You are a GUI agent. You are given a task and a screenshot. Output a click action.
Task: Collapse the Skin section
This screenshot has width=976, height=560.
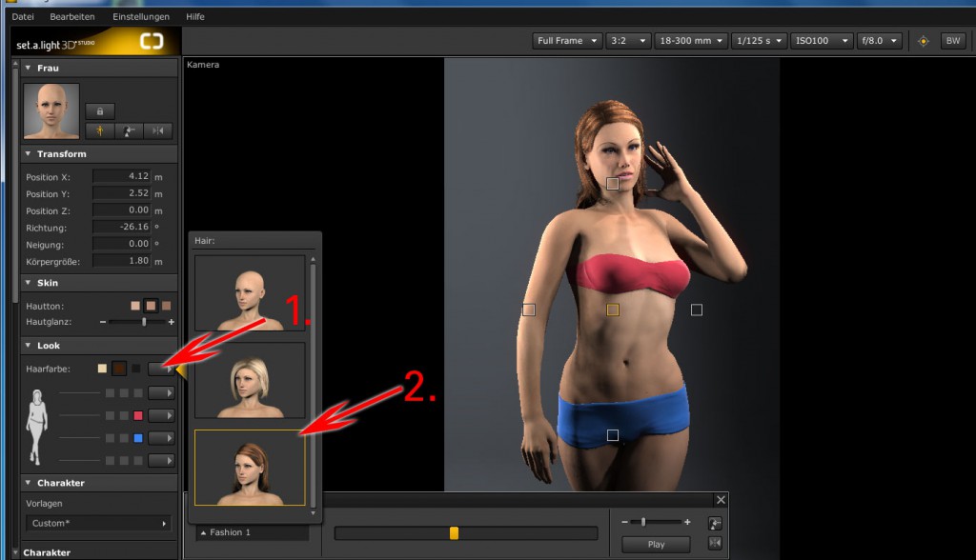click(x=28, y=283)
